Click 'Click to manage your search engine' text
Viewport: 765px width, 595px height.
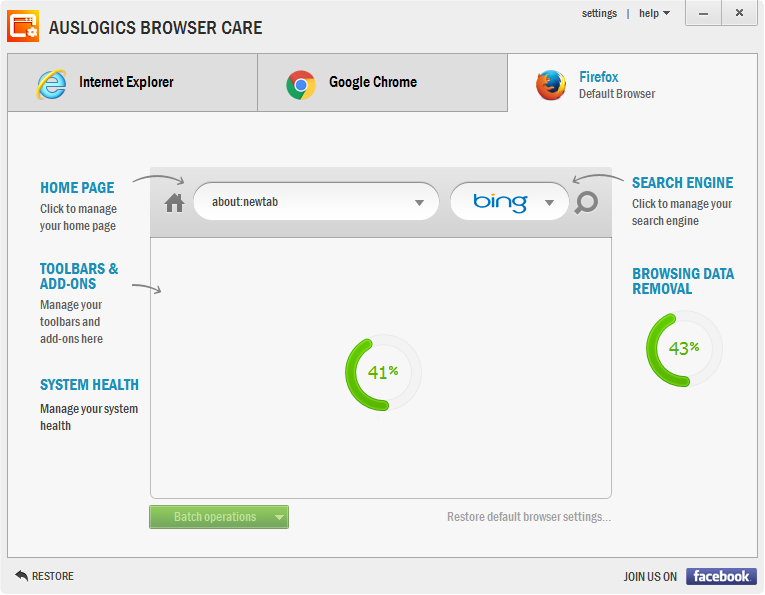tap(682, 212)
